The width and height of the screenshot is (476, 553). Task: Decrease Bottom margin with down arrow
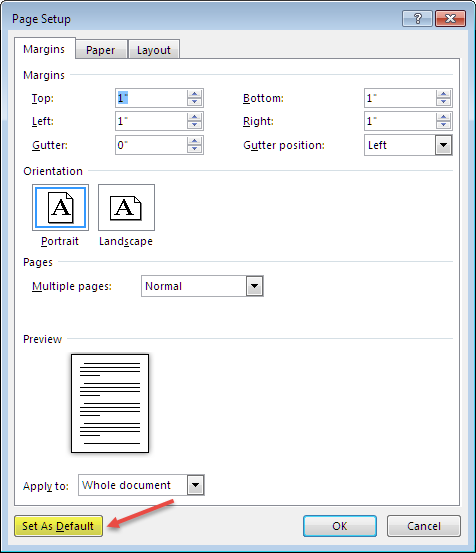pos(444,102)
